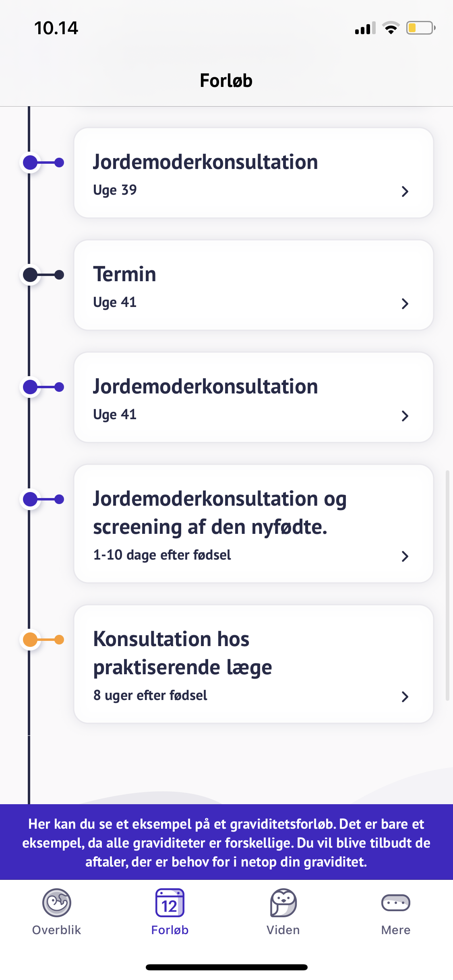Tap the Forløb page title

226,80
